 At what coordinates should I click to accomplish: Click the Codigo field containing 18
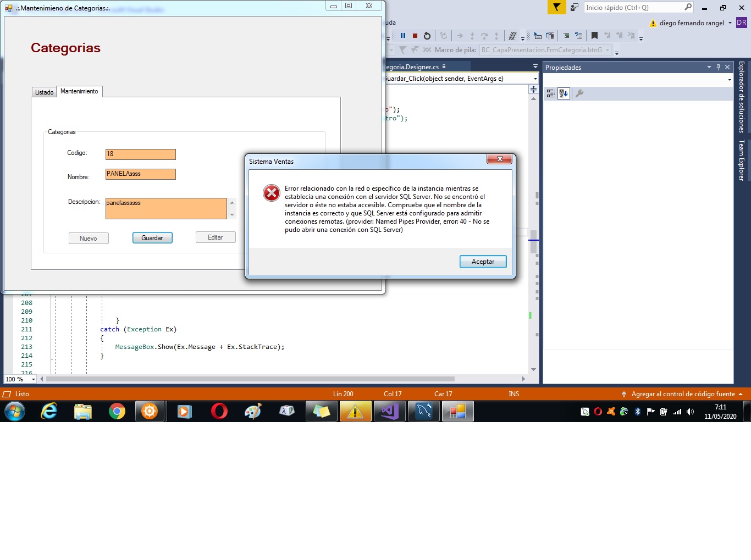click(x=141, y=154)
